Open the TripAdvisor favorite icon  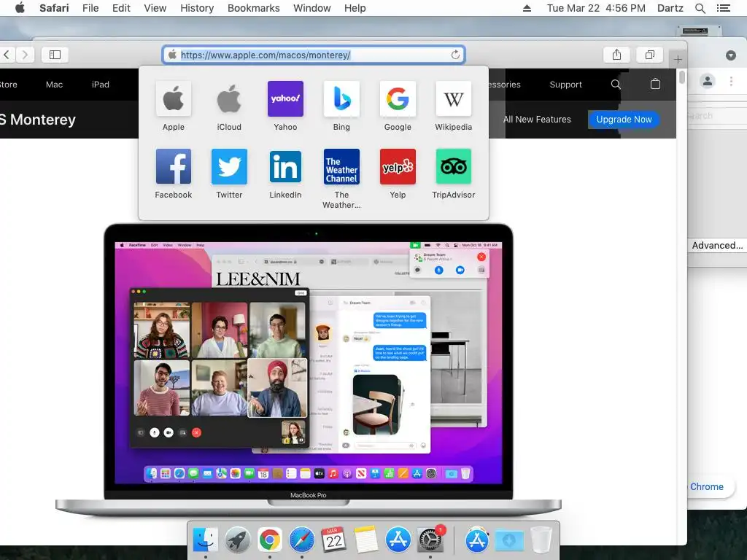454,167
